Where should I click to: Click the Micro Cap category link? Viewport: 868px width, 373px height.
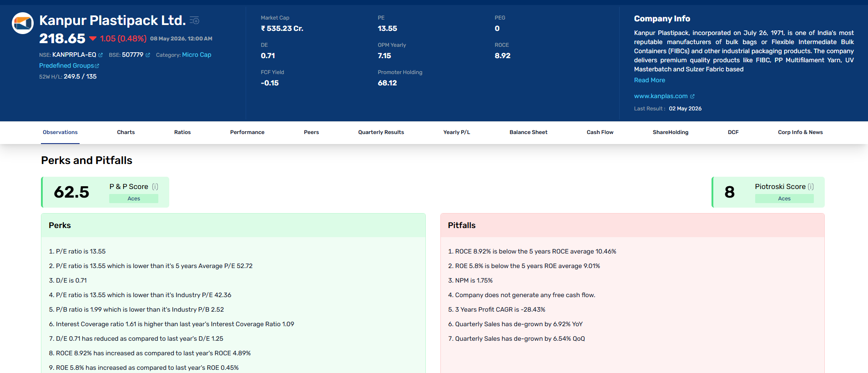click(x=197, y=55)
